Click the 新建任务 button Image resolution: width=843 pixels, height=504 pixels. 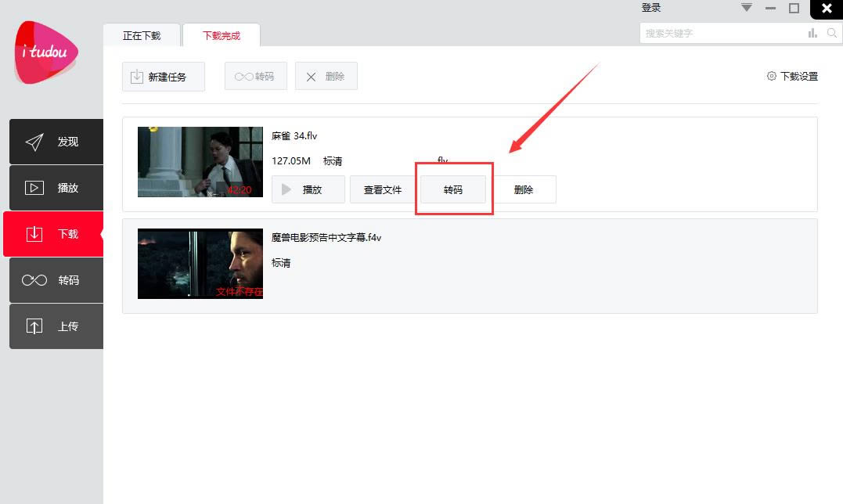[x=164, y=77]
